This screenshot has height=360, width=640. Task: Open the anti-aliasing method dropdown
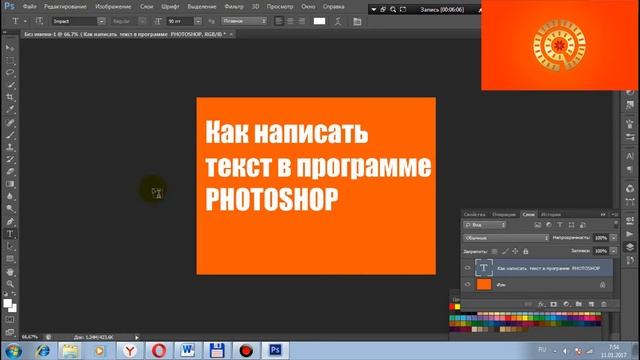244,21
